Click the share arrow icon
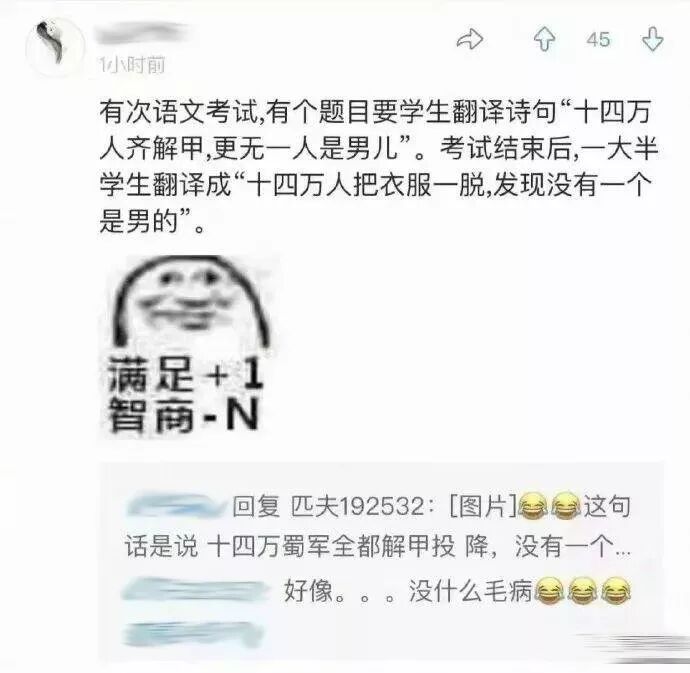The image size is (690, 673). 470,39
